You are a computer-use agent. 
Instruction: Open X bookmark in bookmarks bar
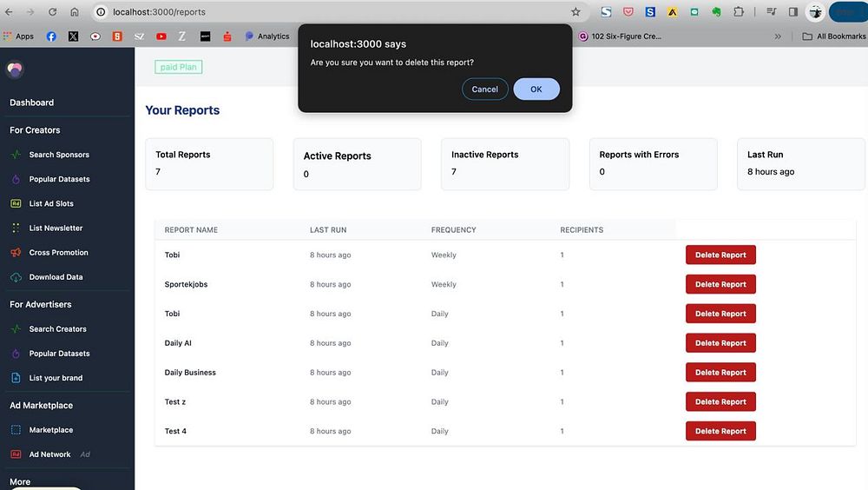click(x=73, y=36)
